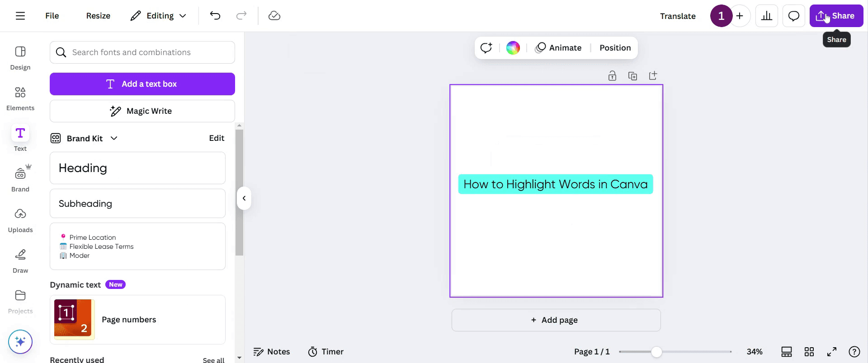868x363 pixels.
Task: Open the Animate options
Action: click(x=558, y=48)
